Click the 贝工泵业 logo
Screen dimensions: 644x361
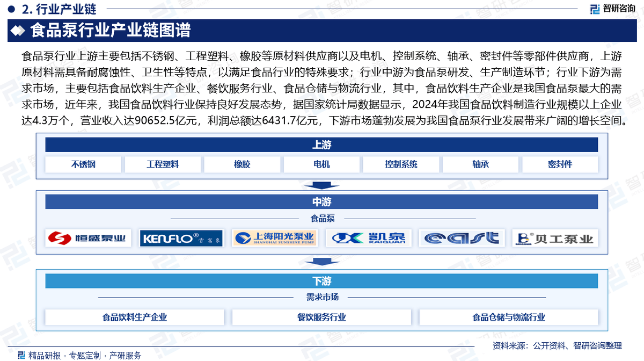coord(555,239)
